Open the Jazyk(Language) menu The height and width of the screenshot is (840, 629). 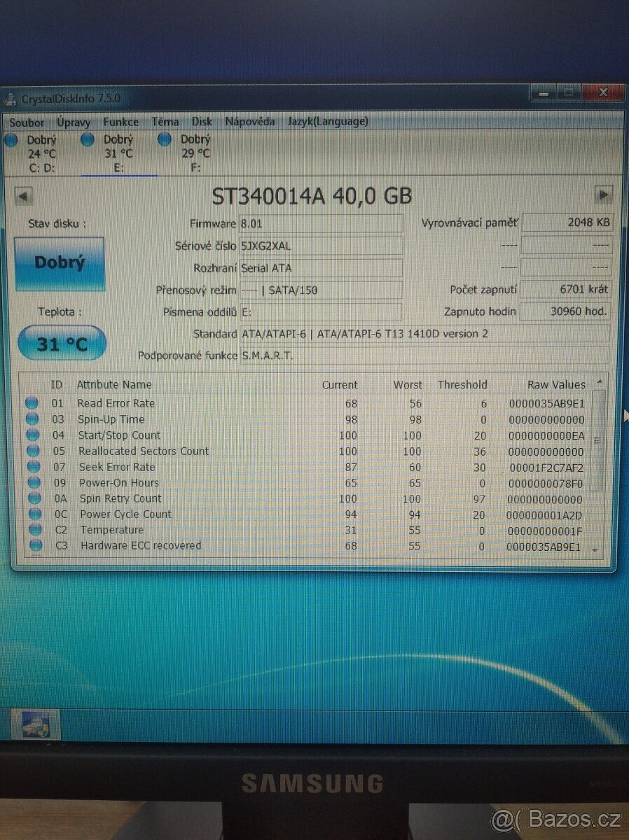point(327,120)
